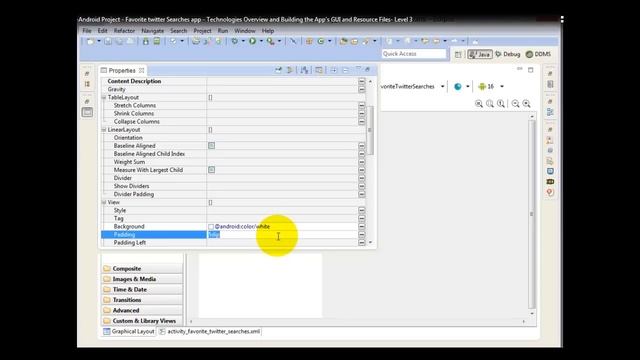
Task: Open browse button for Divider Padding row
Action: point(362,194)
